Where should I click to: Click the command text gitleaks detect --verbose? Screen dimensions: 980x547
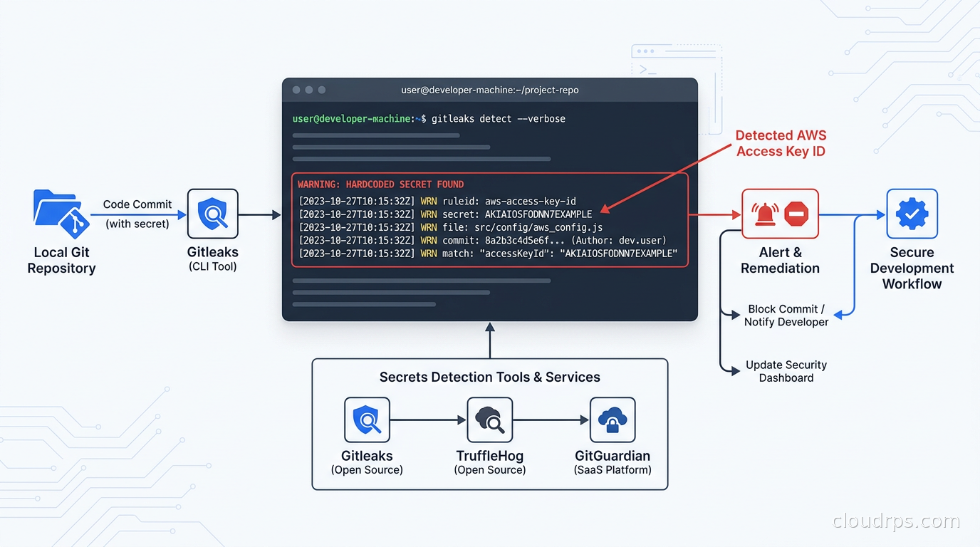pyautogui.click(x=499, y=119)
